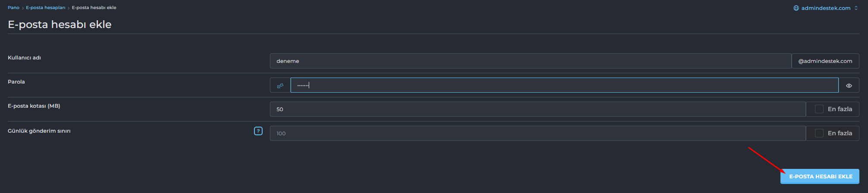Click the E-POSTA HESABI EKLE button
868x193 pixels.
click(820, 176)
